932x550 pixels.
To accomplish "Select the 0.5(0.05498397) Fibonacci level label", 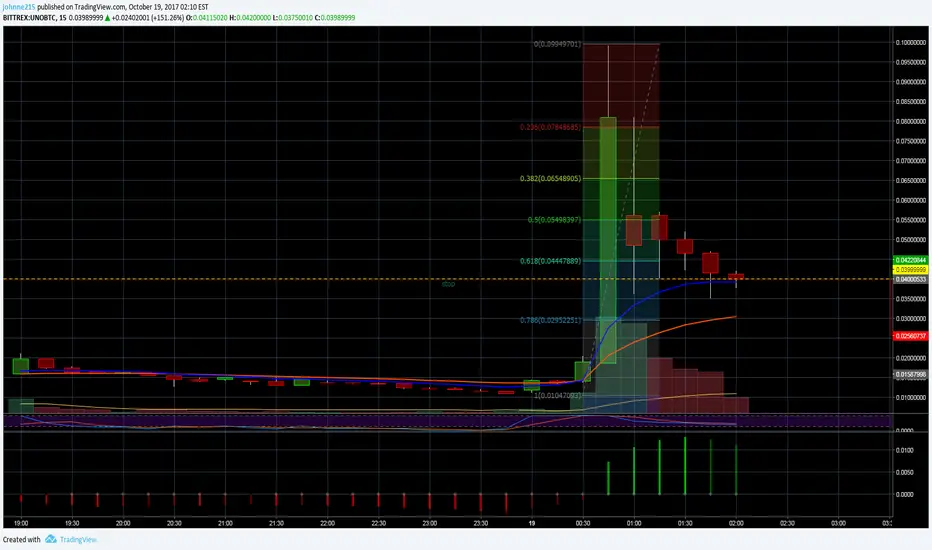I will [x=554, y=220].
